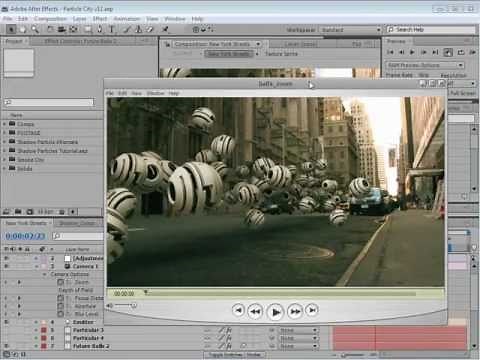480x360 pixels.
Task: Open the Composition New York Streets dropdown
Action: click(x=258, y=44)
